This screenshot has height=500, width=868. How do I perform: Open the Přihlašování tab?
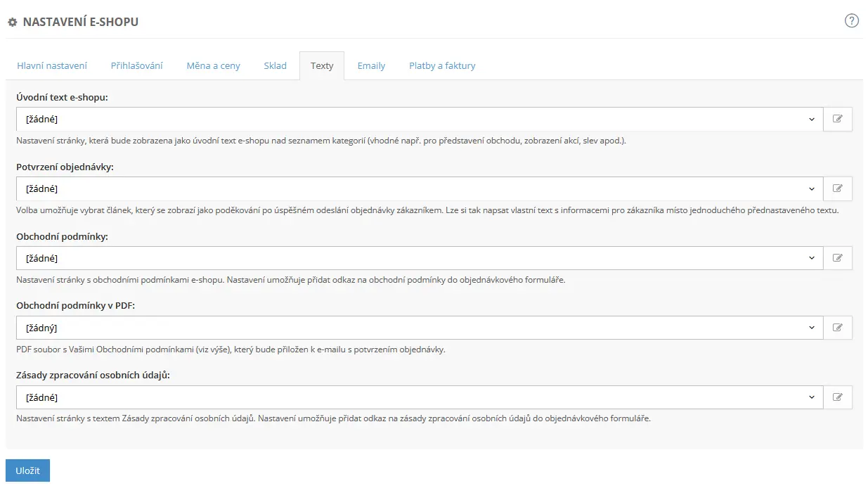point(137,65)
